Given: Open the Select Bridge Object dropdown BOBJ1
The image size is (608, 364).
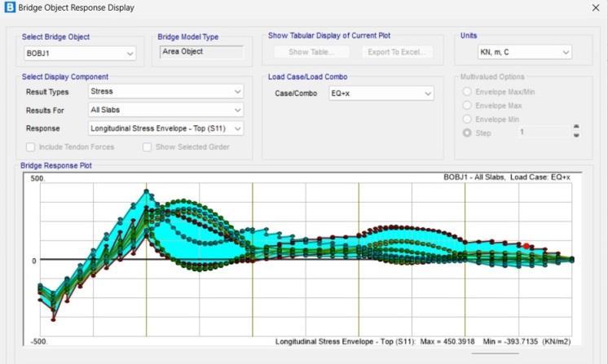Looking at the screenshot, I should (x=80, y=54).
